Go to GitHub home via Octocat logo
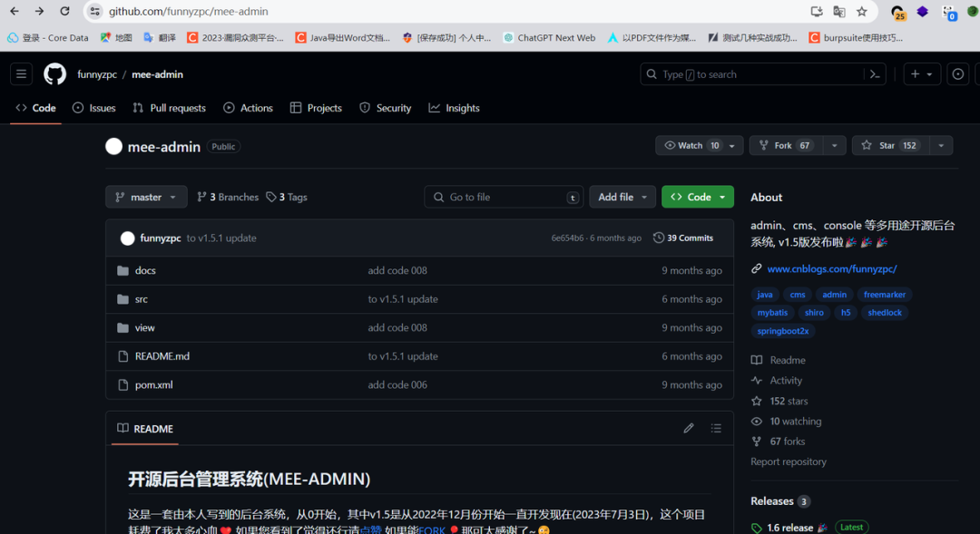 [x=55, y=74]
